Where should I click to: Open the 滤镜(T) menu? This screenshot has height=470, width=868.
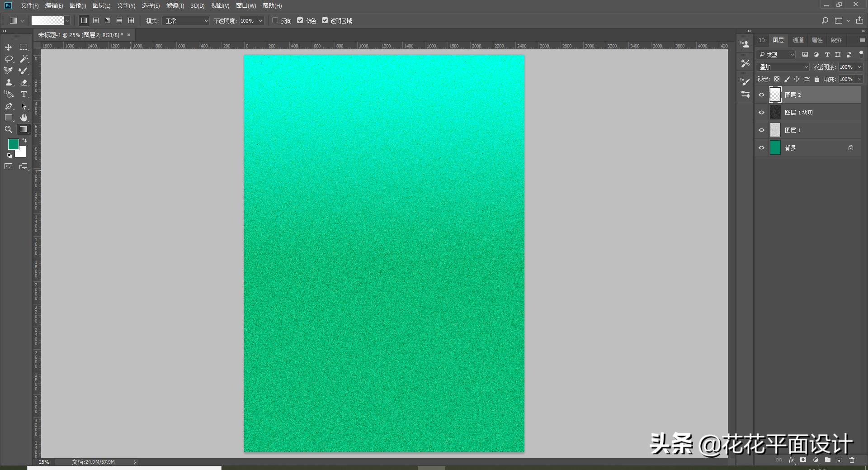[175, 5]
